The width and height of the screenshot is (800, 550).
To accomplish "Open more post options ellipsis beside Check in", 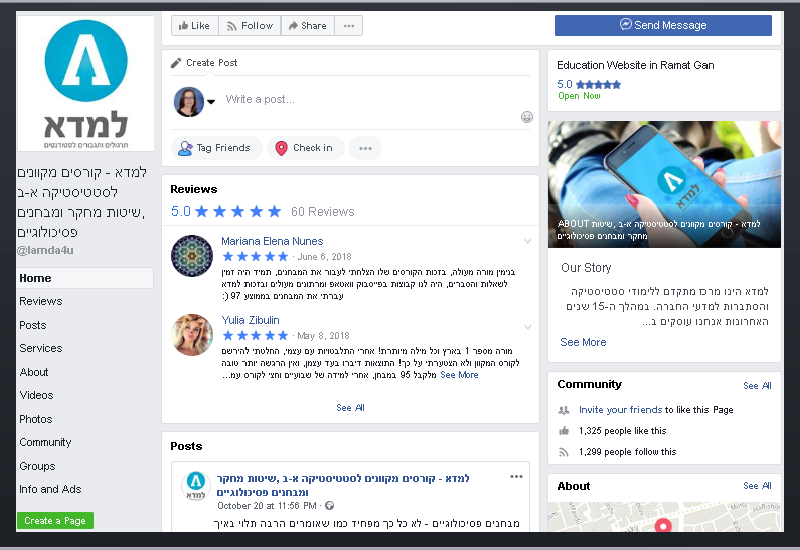I will click(365, 148).
